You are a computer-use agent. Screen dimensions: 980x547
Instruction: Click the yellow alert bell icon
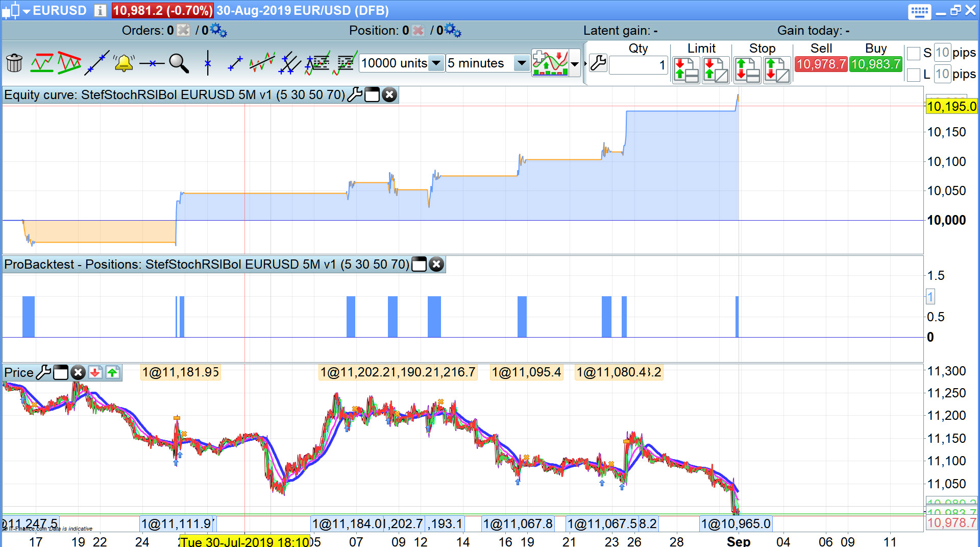coord(124,63)
